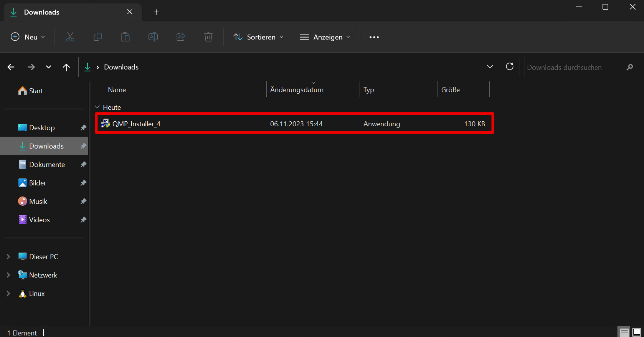This screenshot has width=644, height=337.
Task: Collapse the Heute group
Action: [x=97, y=107]
